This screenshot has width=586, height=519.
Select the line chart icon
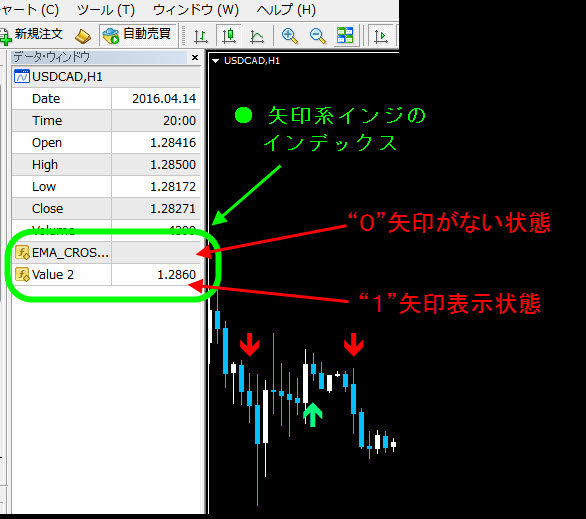257,37
